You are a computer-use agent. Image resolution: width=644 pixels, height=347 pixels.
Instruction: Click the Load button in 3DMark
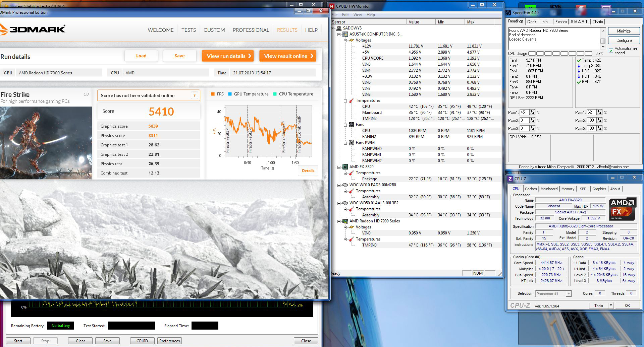point(141,56)
